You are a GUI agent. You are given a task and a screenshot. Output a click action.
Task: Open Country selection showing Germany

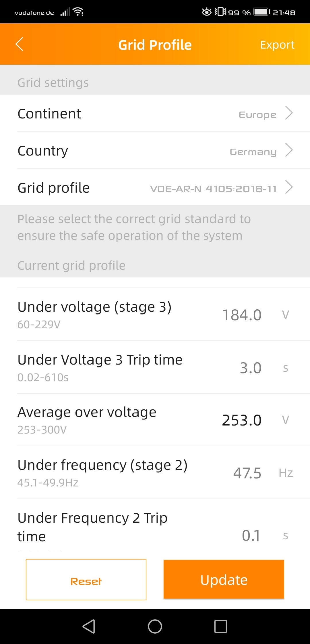pos(253,152)
